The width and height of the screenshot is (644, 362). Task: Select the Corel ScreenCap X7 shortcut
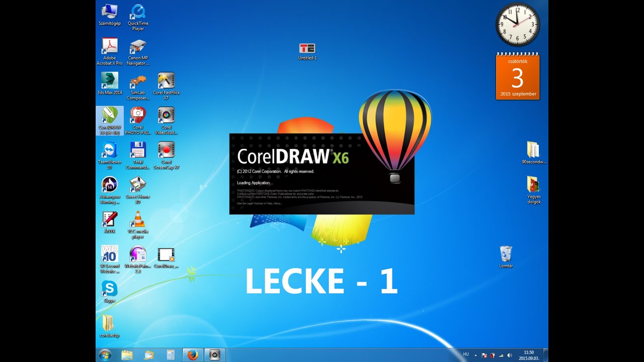166,151
